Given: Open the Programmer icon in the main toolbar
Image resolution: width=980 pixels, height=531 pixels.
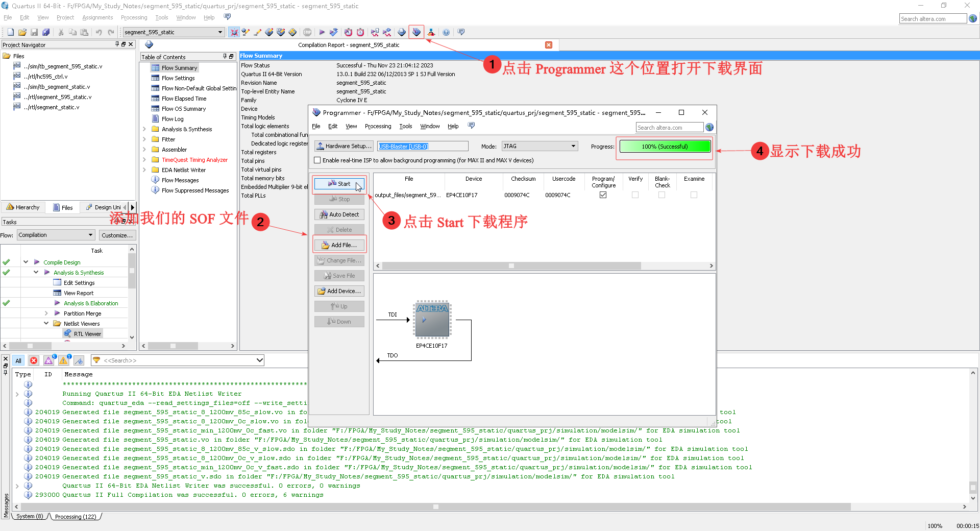Looking at the screenshot, I should point(416,32).
